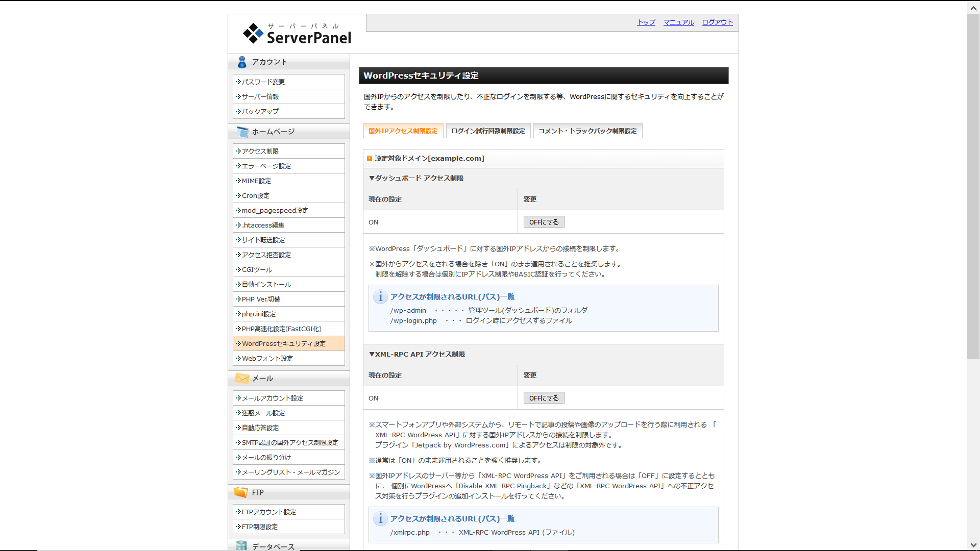
Task: Click the Database cylinder icon
Action: click(x=241, y=546)
